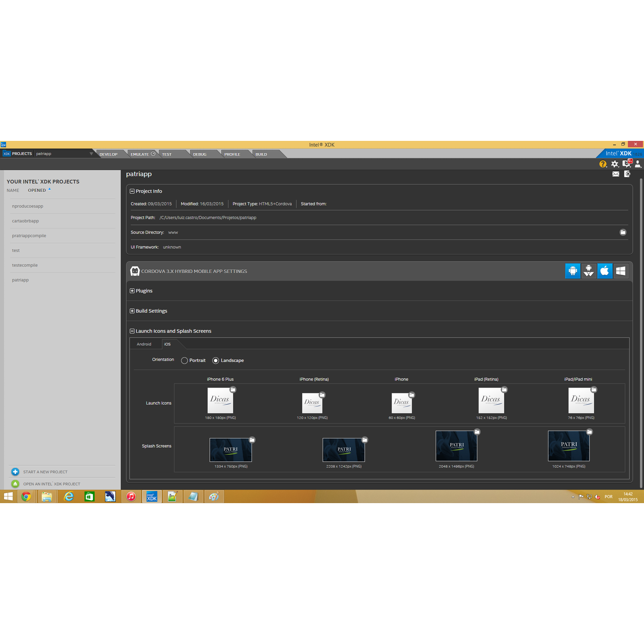644x644 pixels.
Task: Sort projects by Opened column
Action: tap(37, 190)
